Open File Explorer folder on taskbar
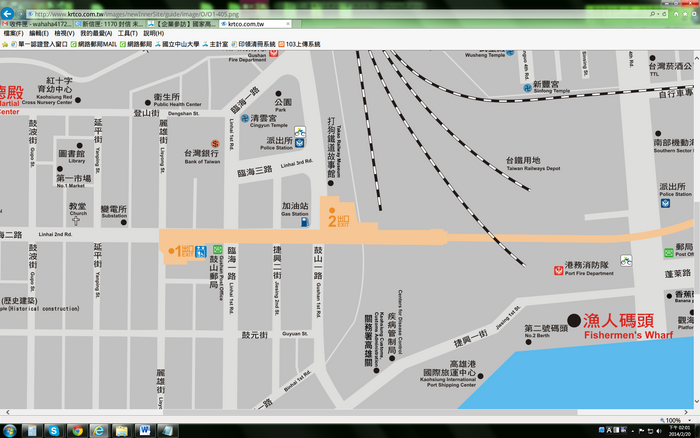700x438 pixels. tap(122, 431)
